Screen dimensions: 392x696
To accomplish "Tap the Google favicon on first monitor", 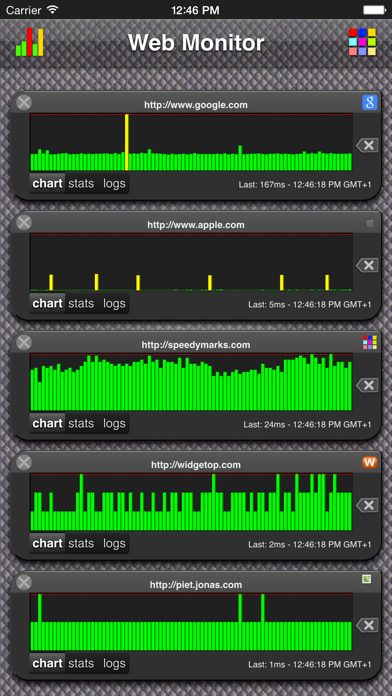I will [369, 103].
